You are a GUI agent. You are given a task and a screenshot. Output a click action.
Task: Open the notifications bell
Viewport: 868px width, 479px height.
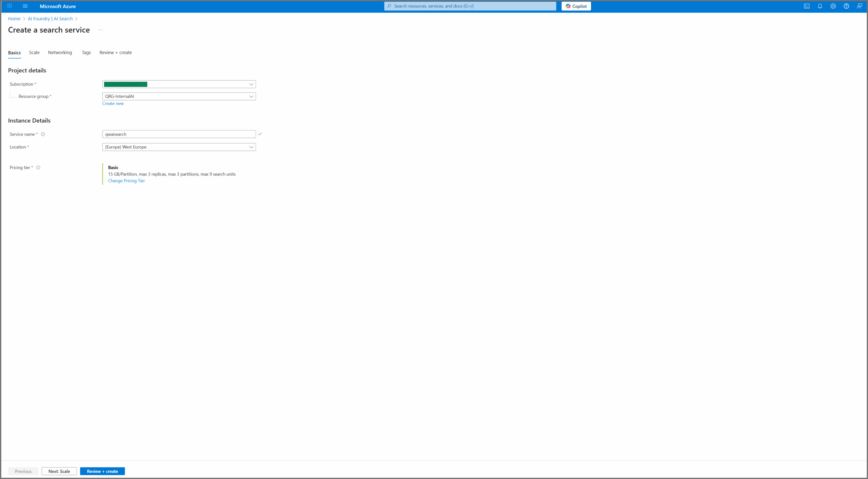coord(820,6)
